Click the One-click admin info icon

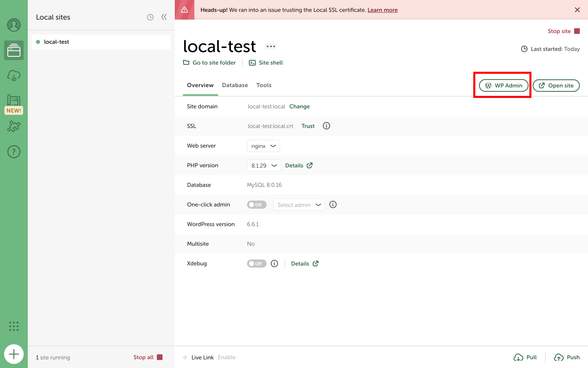pos(333,204)
